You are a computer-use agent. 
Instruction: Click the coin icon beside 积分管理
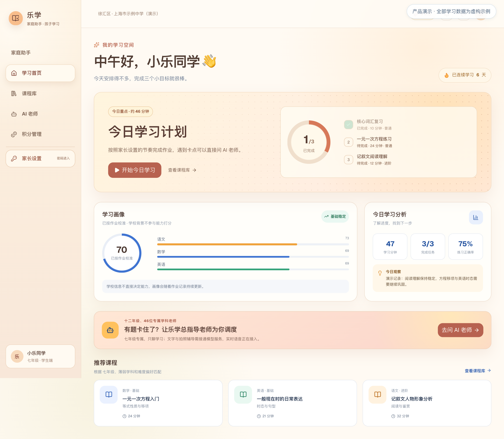pos(14,134)
